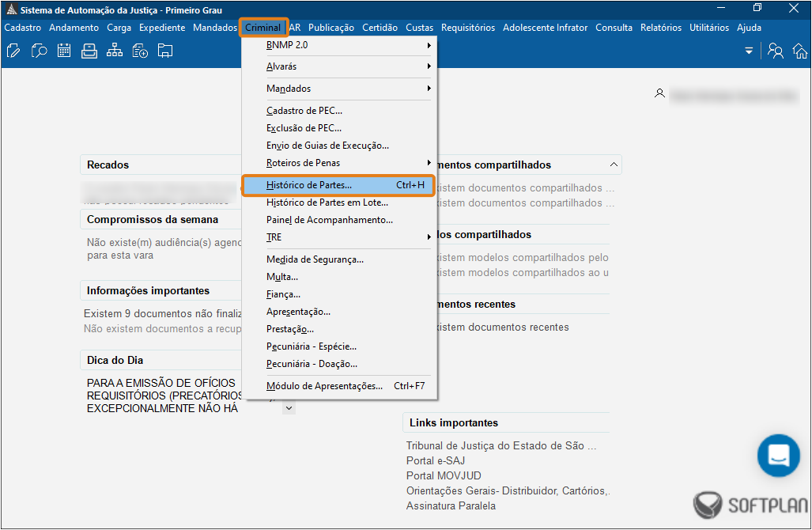Click 'Existem 9 documentos não finaliz' notice
This screenshot has height=530, width=812.
[x=163, y=313]
